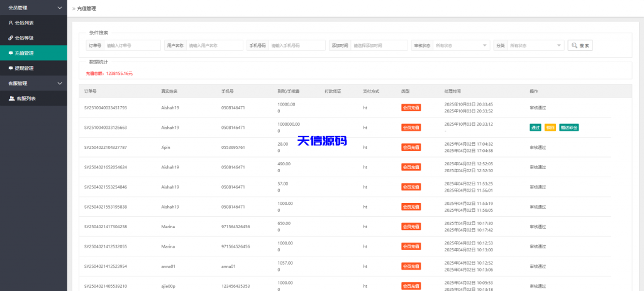Viewport: 644px width, 291px height.
Task: Click the breadcrumb arrow icon before 充值管理
Action: 74,8
